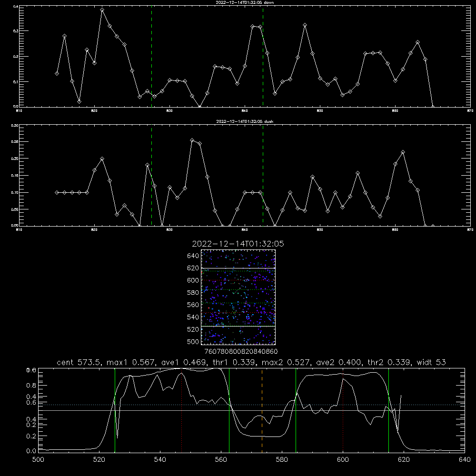Click the right green dashed line in the dusk plot
The width and height of the screenshot is (476, 476).
263,175
